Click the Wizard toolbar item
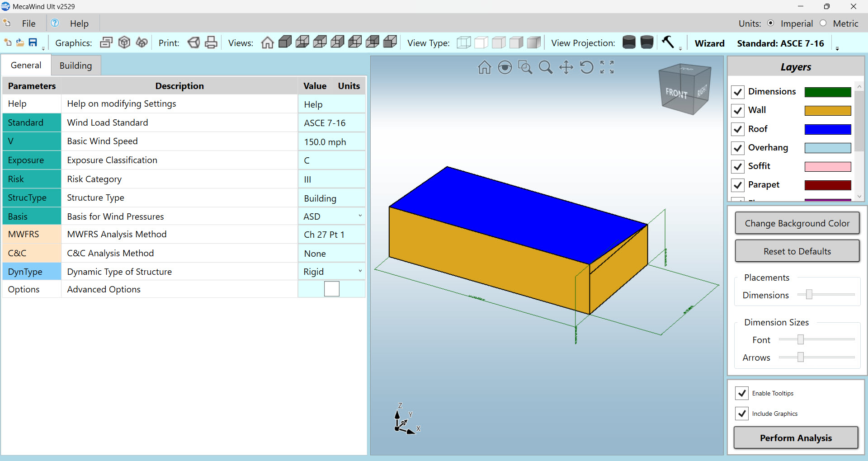The image size is (868, 461). point(709,43)
